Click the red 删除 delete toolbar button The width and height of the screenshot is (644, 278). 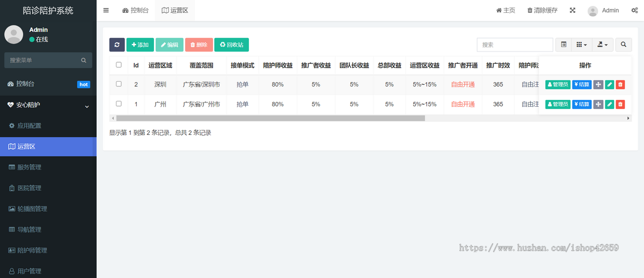pyautogui.click(x=199, y=45)
